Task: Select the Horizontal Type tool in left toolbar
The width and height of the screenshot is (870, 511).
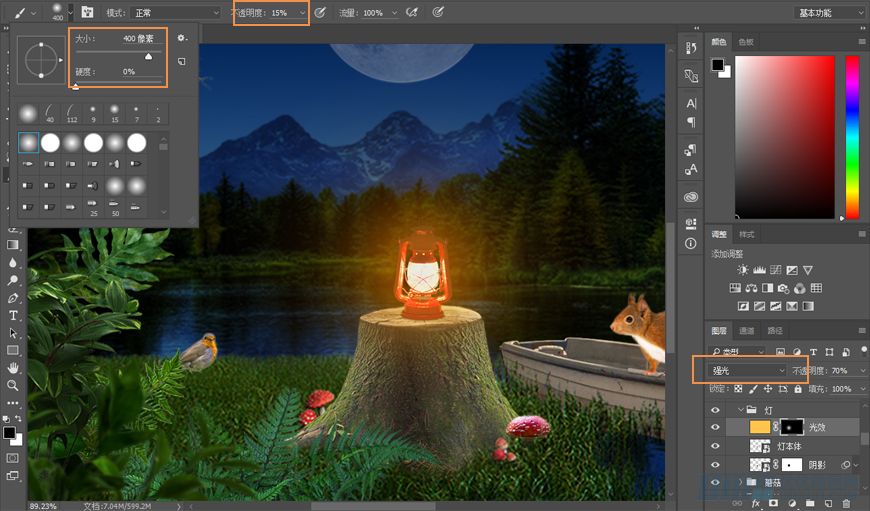Action: 13,315
